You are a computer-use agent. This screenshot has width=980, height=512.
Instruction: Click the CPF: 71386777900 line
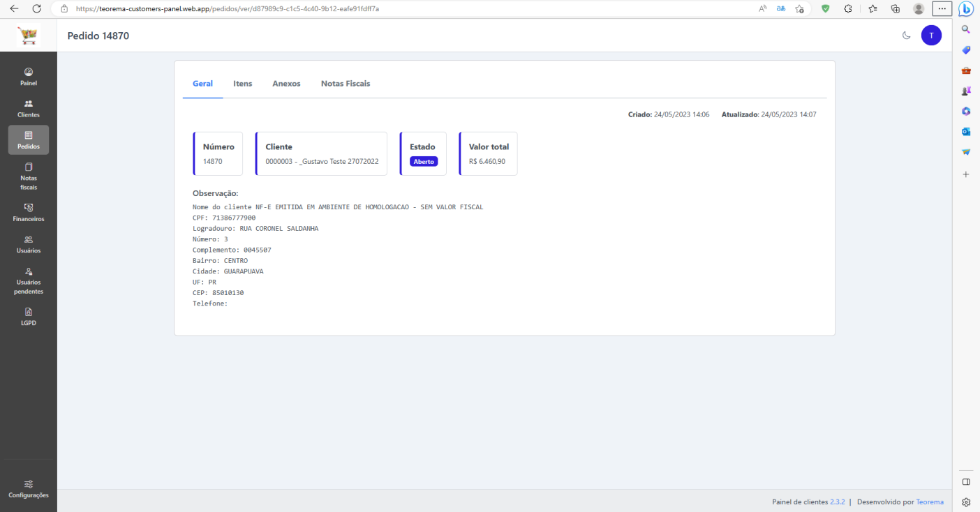click(224, 218)
